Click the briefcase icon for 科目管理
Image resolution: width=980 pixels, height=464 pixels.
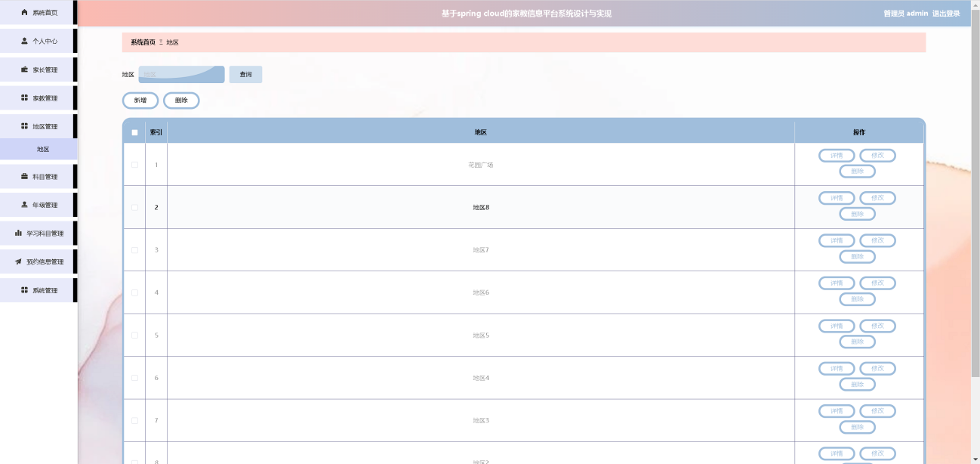click(x=24, y=177)
